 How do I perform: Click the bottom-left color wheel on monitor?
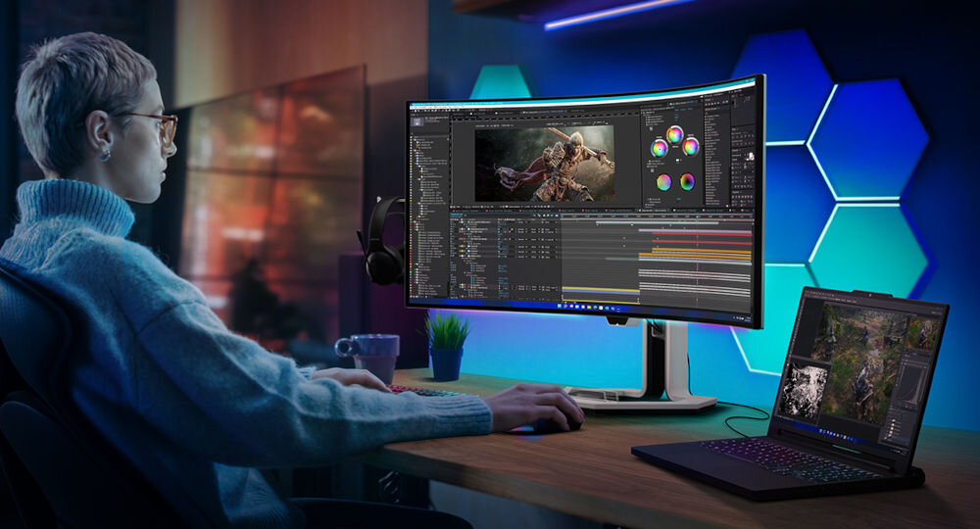(663, 182)
